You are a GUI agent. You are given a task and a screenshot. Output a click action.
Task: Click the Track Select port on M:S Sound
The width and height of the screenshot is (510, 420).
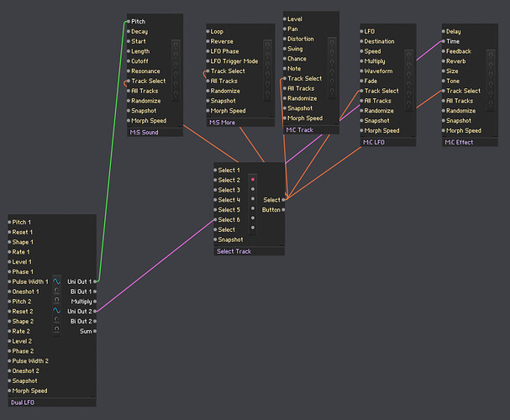click(129, 81)
